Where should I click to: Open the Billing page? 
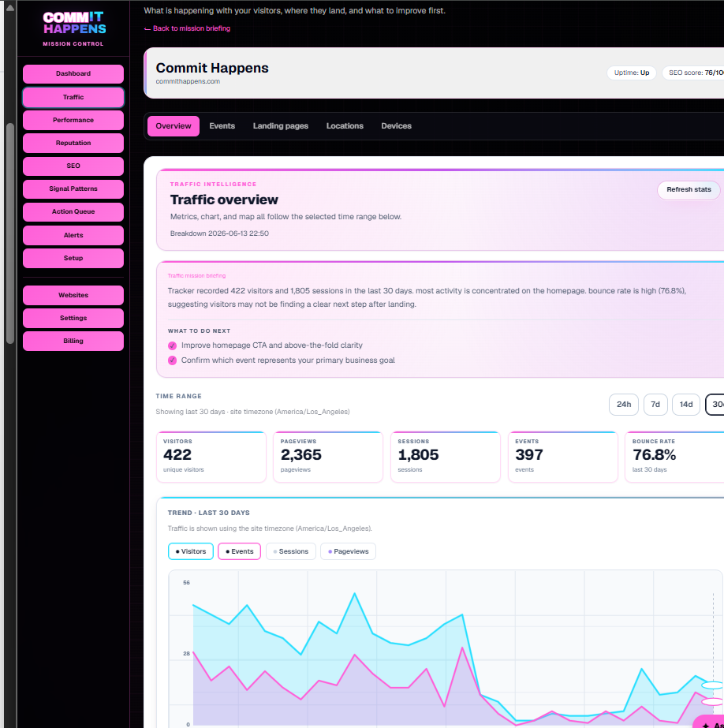73,341
